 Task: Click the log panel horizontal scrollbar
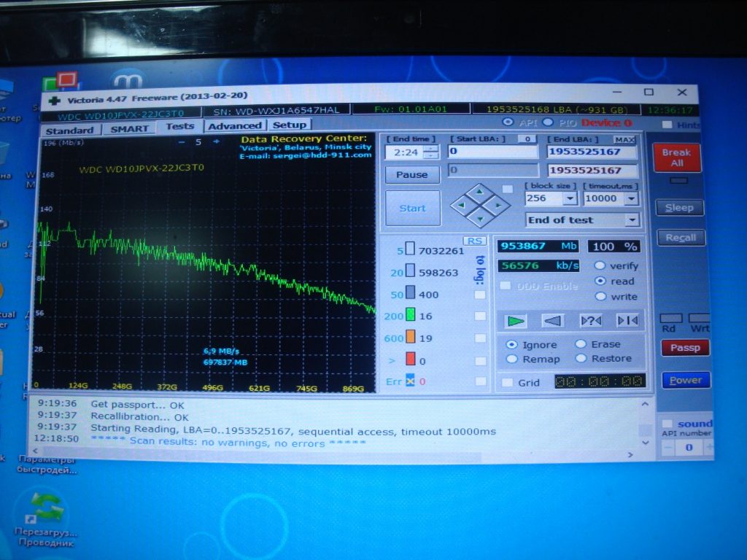333,452
